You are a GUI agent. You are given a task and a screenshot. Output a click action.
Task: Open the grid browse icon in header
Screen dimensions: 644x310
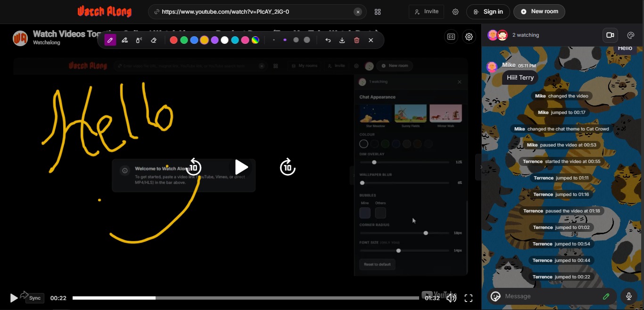click(378, 12)
